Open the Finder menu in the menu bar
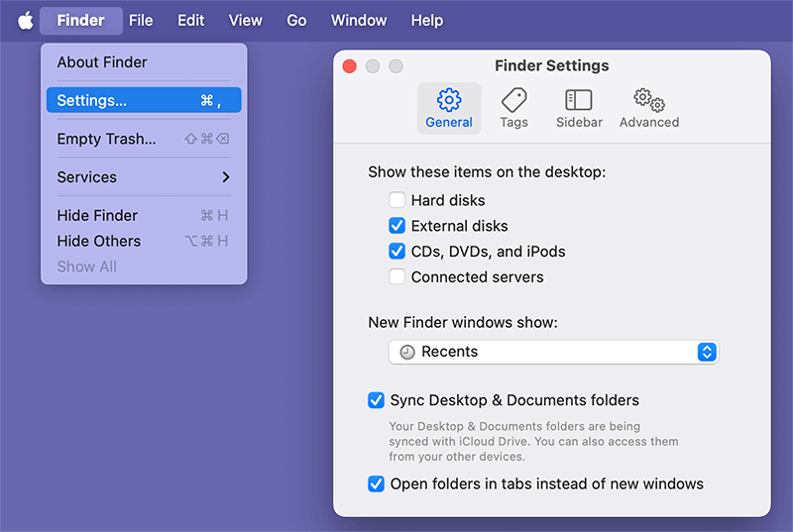Screen dimensions: 793x532 coord(81,20)
